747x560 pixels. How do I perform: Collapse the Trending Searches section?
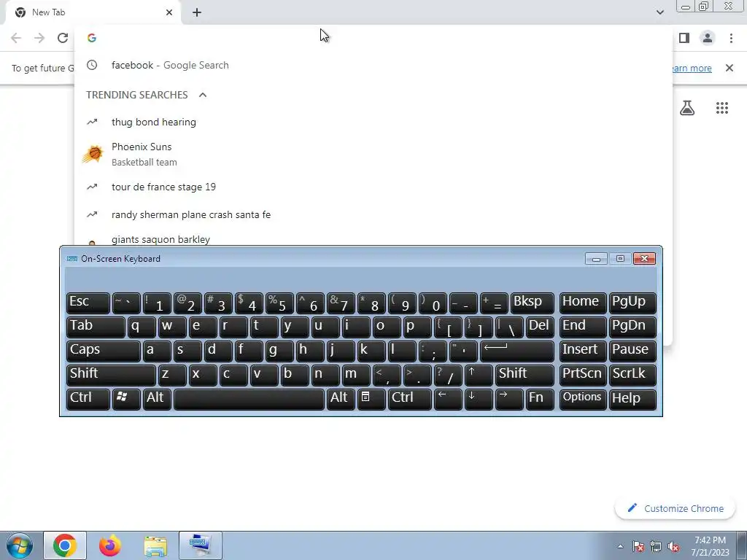pyautogui.click(x=203, y=95)
